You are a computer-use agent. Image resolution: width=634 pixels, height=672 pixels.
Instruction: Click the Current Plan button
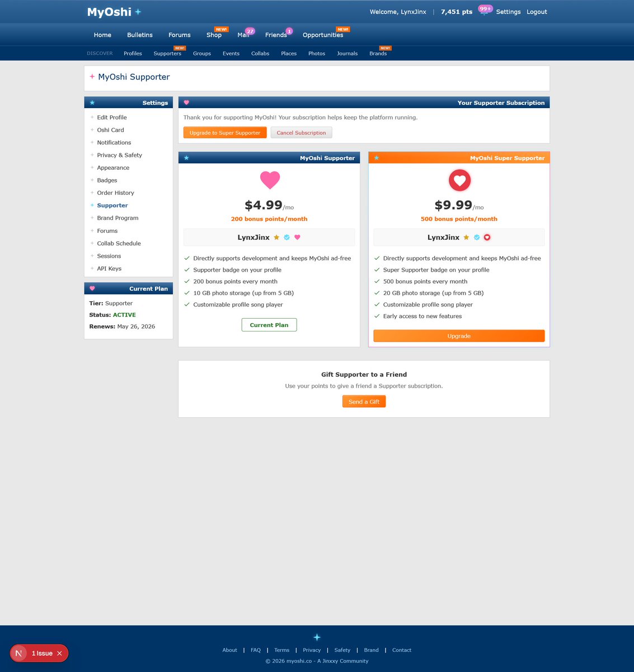pyautogui.click(x=269, y=325)
